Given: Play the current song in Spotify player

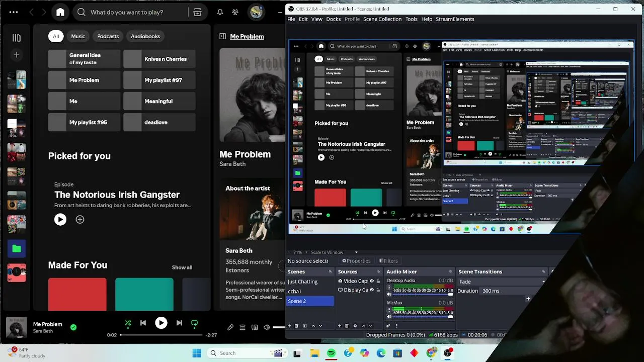Looking at the screenshot, I should (x=161, y=323).
